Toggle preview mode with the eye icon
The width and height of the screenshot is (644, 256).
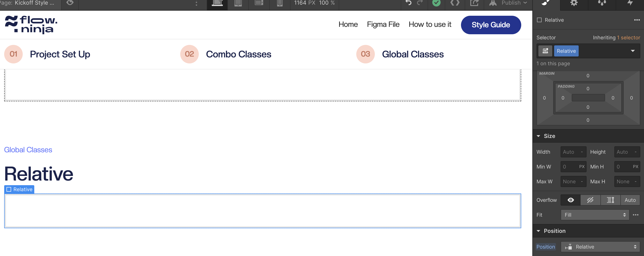(70, 3)
